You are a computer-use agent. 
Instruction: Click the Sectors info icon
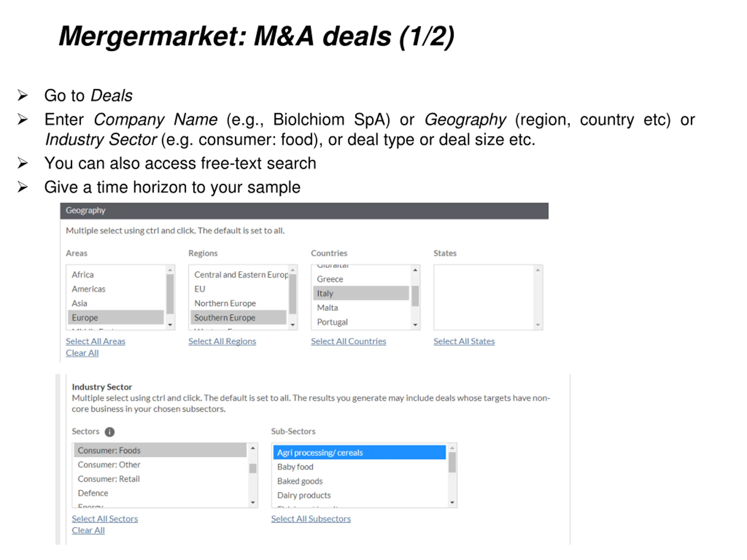point(109,432)
